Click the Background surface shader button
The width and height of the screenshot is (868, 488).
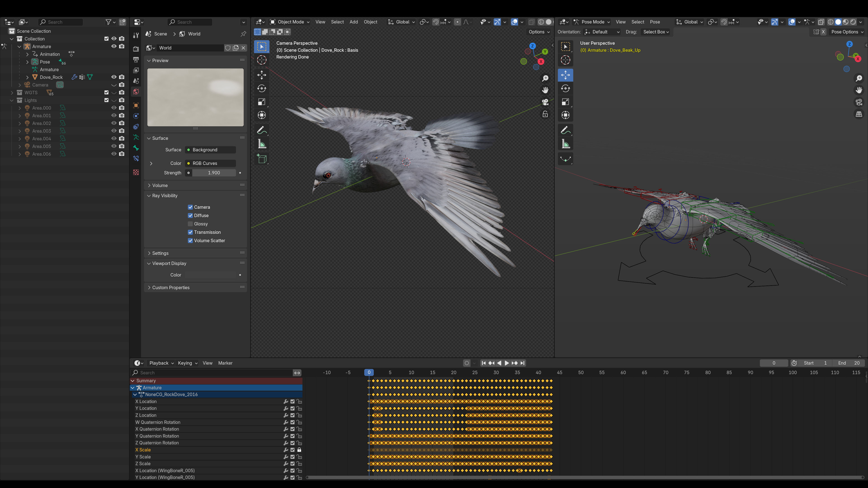click(211, 150)
